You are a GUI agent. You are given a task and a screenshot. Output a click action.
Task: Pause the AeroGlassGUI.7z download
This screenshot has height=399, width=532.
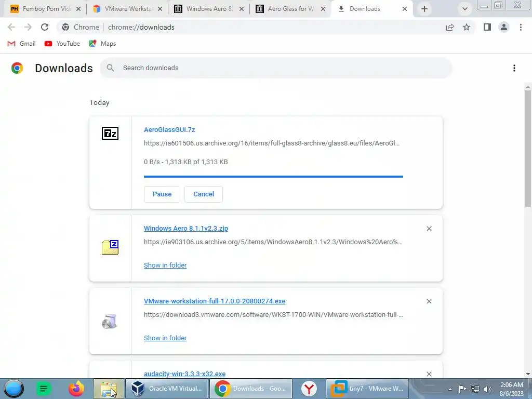(162, 194)
